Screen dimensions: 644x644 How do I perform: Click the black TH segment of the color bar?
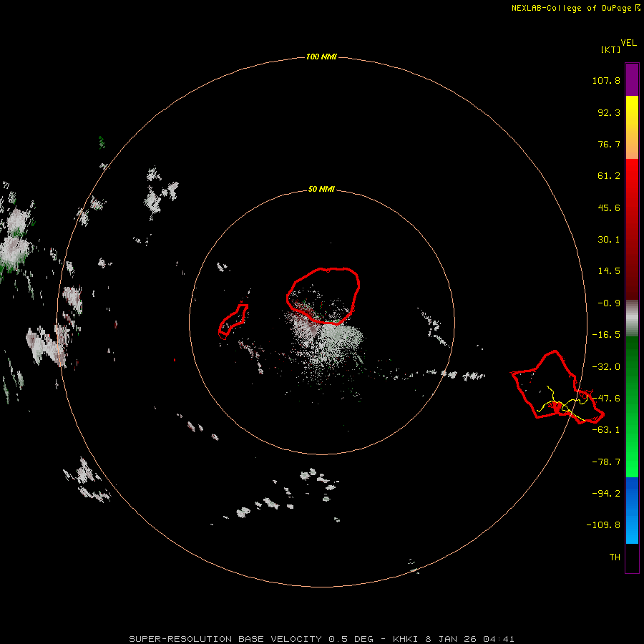pyautogui.click(x=632, y=558)
